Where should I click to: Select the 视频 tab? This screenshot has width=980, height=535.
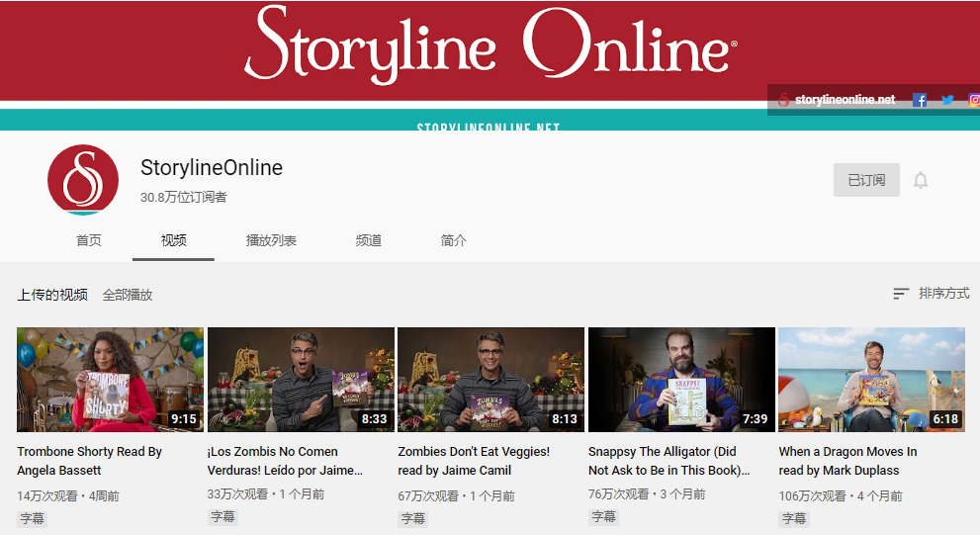tap(173, 240)
